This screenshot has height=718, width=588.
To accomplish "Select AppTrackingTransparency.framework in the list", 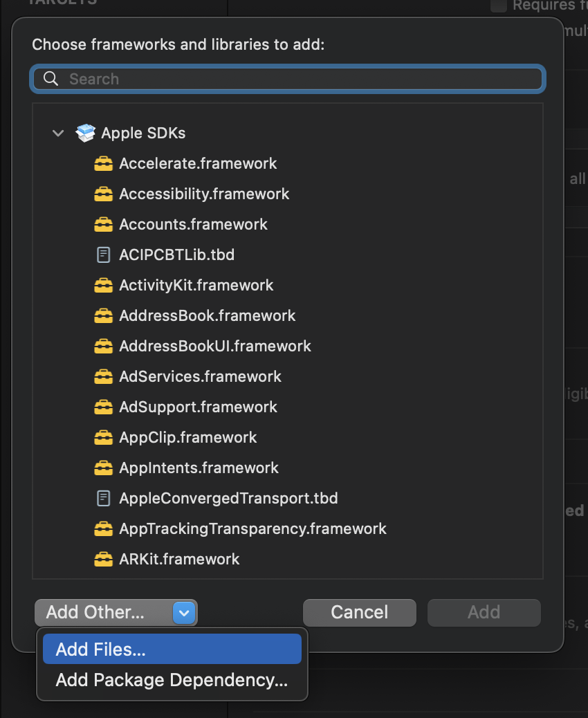I will click(x=252, y=529).
